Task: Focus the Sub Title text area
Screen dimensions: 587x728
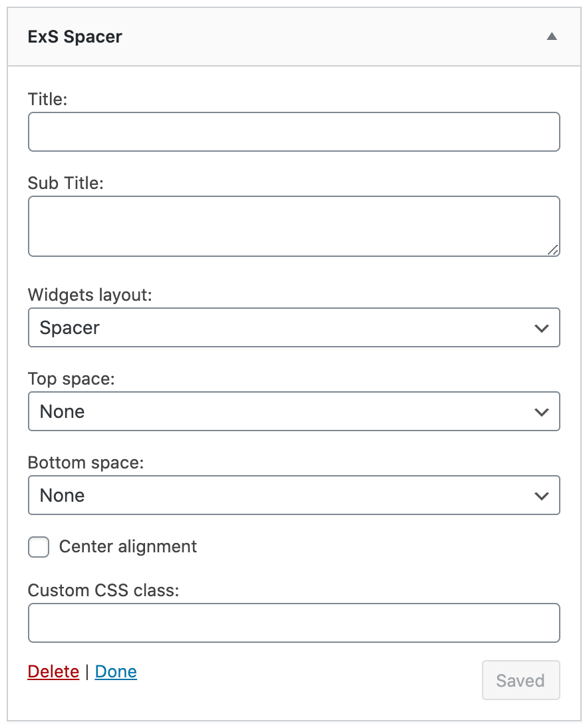Action: tap(293, 226)
